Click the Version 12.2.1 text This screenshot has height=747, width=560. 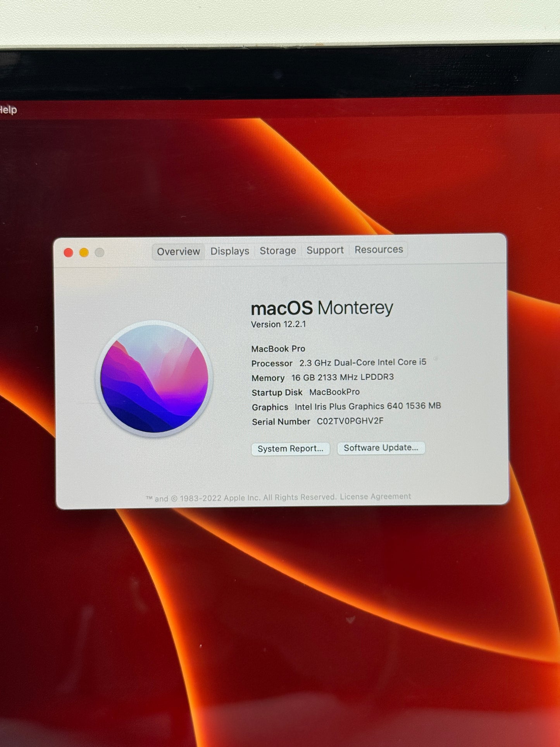[x=279, y=324]
